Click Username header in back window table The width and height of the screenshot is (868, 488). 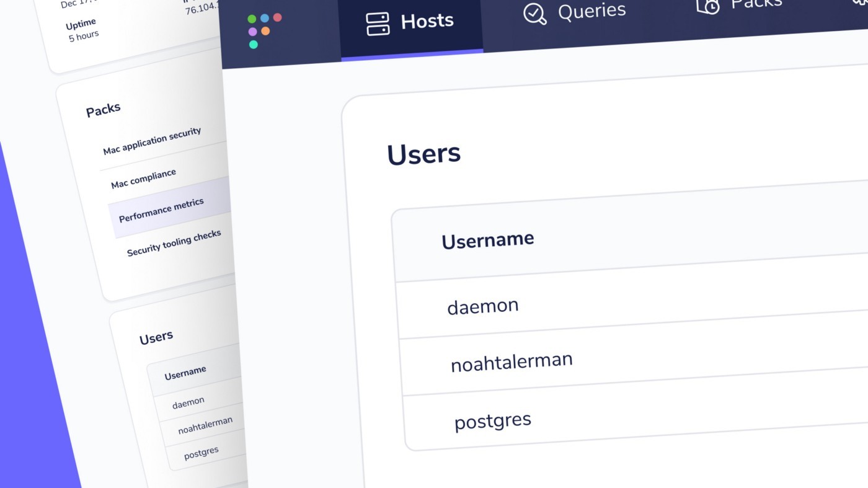click(185, 372)
